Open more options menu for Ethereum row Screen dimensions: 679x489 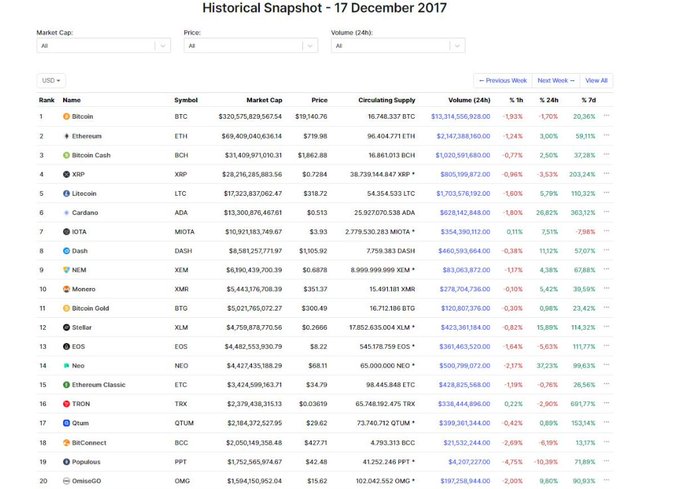[x=606, y=135]
